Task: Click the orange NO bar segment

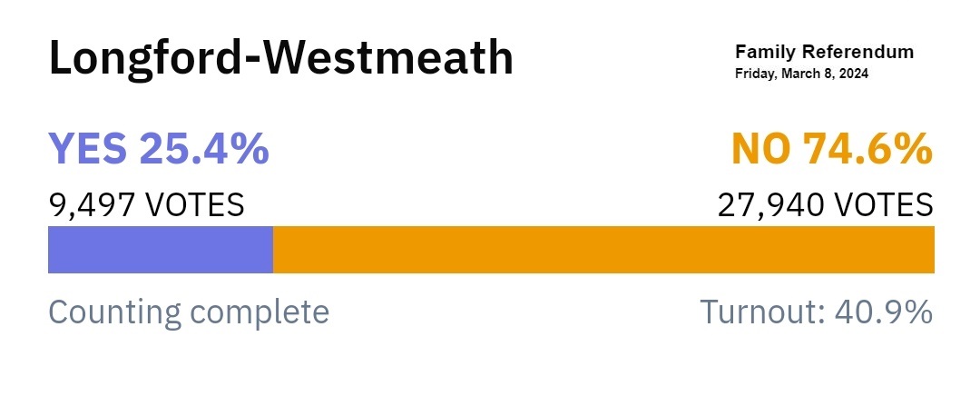Action: coord(603,250)
